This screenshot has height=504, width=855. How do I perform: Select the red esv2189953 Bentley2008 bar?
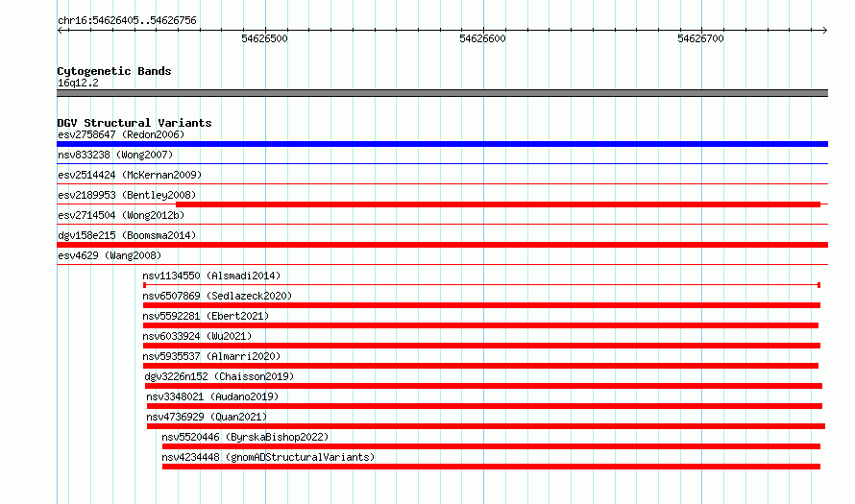[x=498, y=204]
